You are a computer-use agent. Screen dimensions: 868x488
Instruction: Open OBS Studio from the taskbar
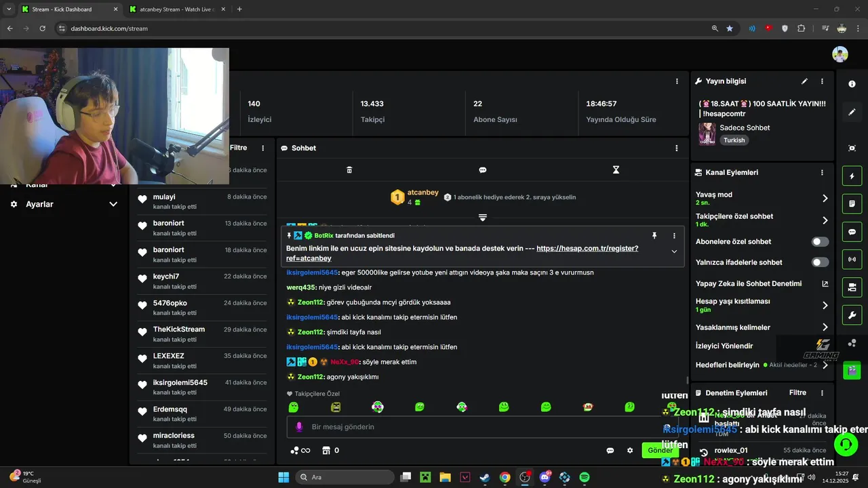(525, 477)
